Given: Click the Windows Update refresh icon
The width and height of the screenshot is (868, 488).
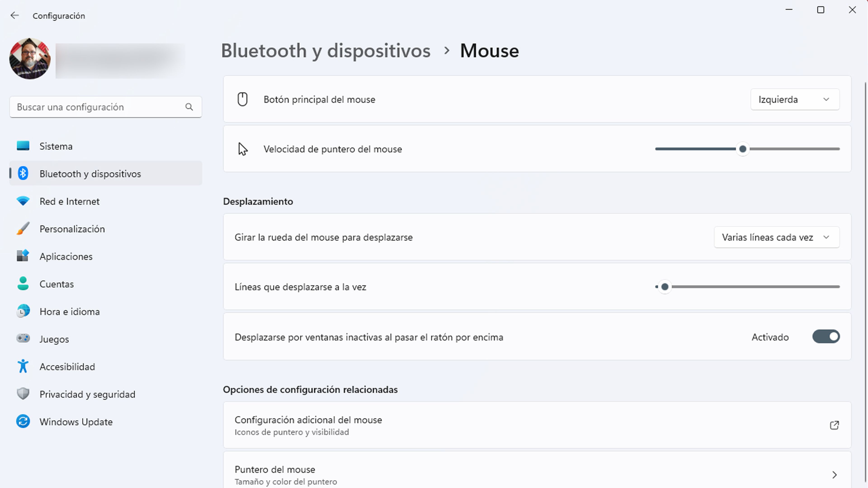Looking at the screenshot, I should click(x=23, y=421).
